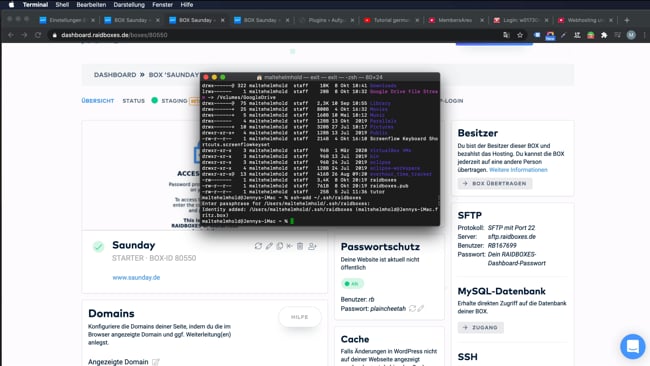Viewport: 650px width, 366px height.
Task: Open the Bearbeiten menu
Action: tap(91, 5)
